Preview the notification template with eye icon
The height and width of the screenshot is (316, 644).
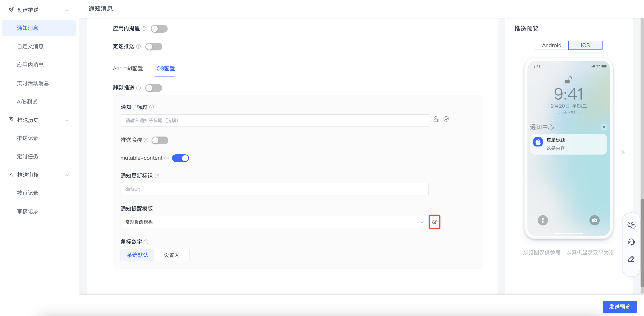(435, 222)
